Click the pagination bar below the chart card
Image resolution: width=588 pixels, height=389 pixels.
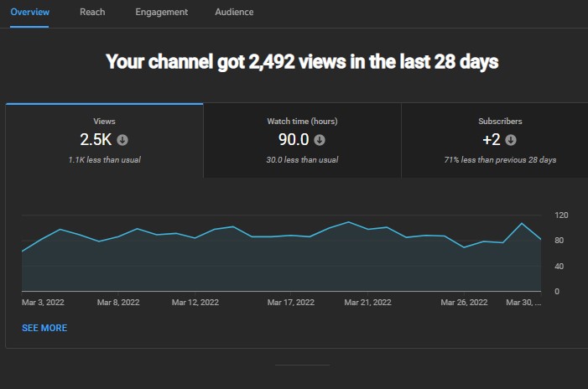coord(302,365)
